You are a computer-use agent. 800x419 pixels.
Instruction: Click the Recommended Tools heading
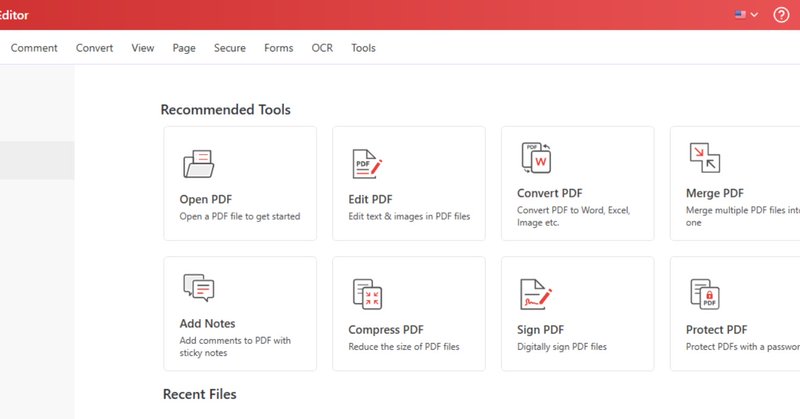click(x=226, y=110)
